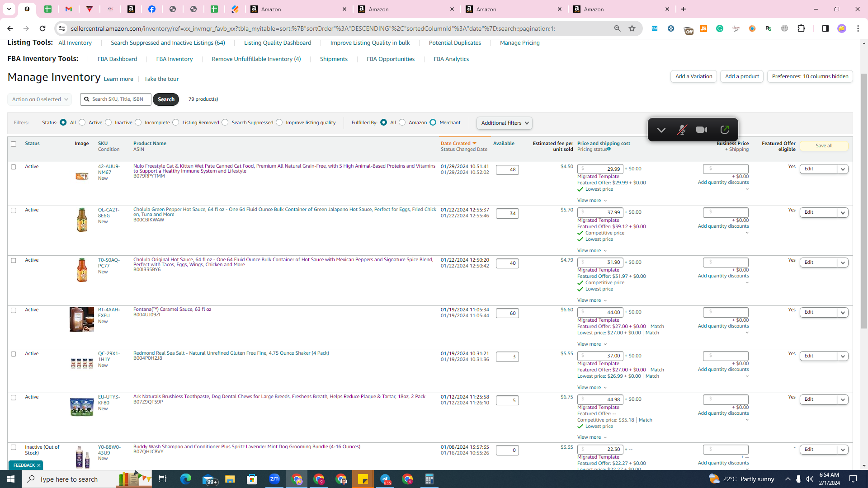Expand View more for the Cholula Original row
Viewport: 868px width, 488px height.
click(x=592, y=300)
